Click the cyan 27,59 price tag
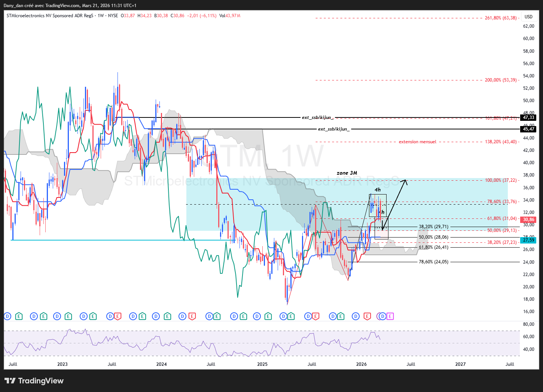 pyautogui.click(x=528, y=240)
